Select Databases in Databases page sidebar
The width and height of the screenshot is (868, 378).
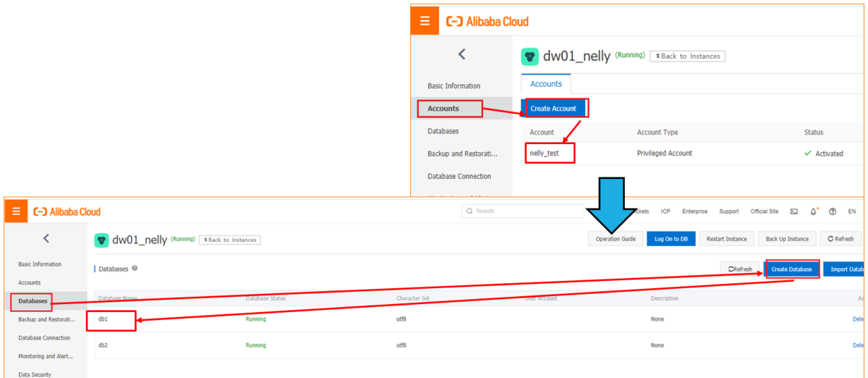(x=33, y=301)
